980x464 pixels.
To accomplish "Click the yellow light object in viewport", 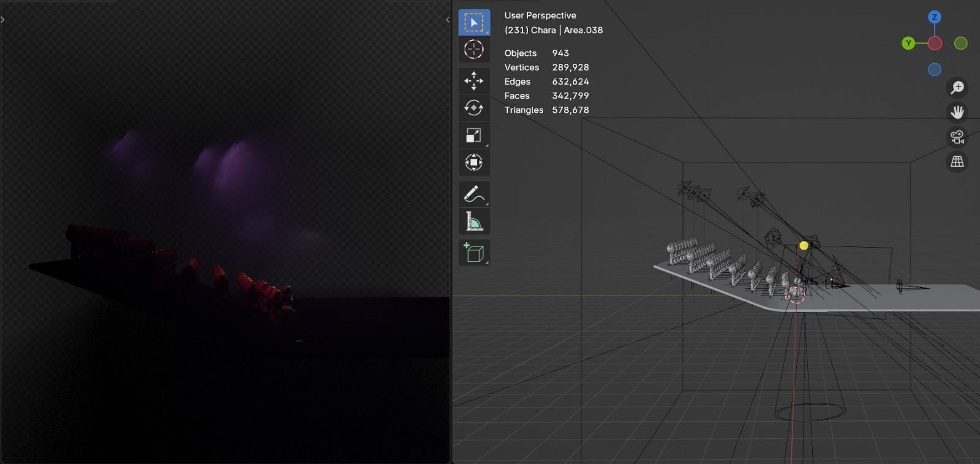I will click(804, 246).
